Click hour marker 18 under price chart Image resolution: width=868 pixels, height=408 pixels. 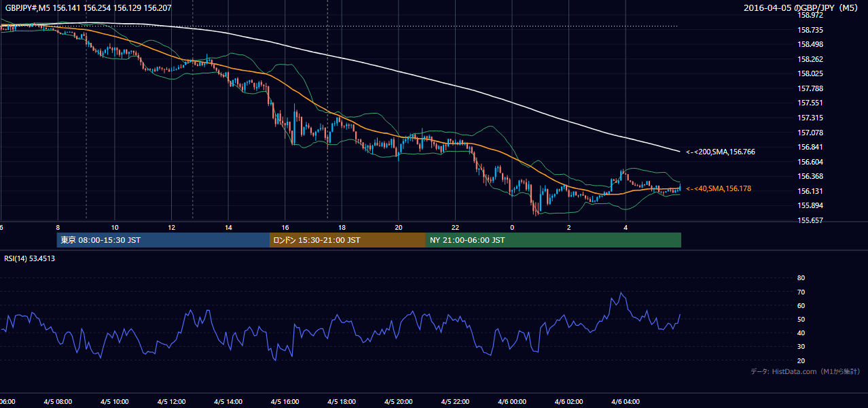[x=342, y=227]
